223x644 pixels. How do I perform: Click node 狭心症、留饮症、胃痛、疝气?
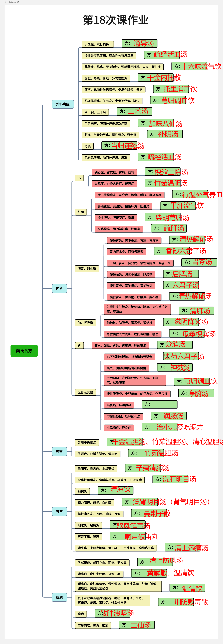tap(114, 172)
